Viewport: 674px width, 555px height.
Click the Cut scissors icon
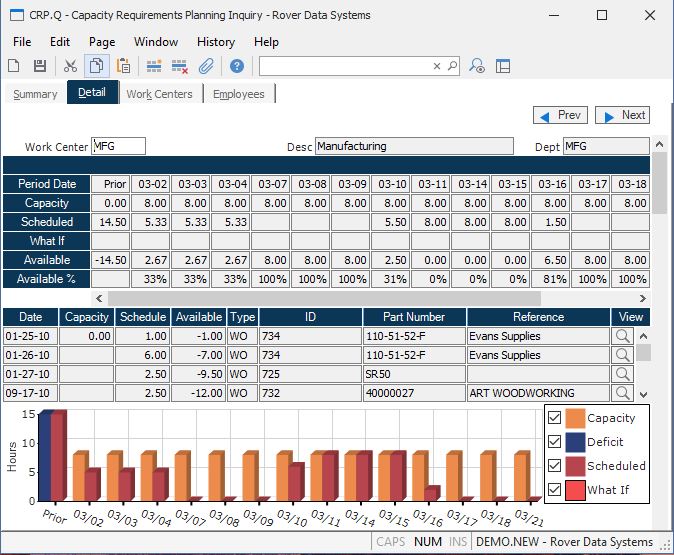(70, 66)
